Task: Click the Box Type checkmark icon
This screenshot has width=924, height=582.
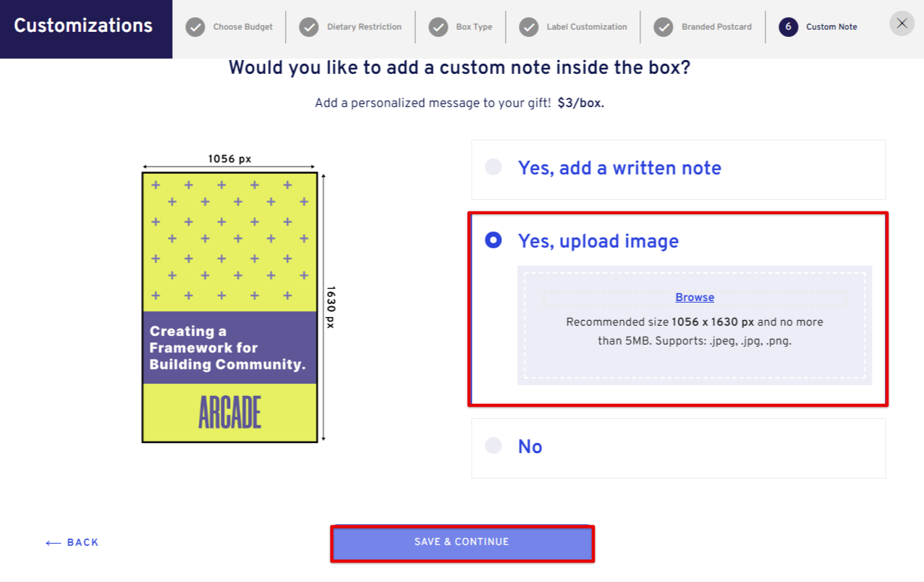Action: click(x=438, y=27)
